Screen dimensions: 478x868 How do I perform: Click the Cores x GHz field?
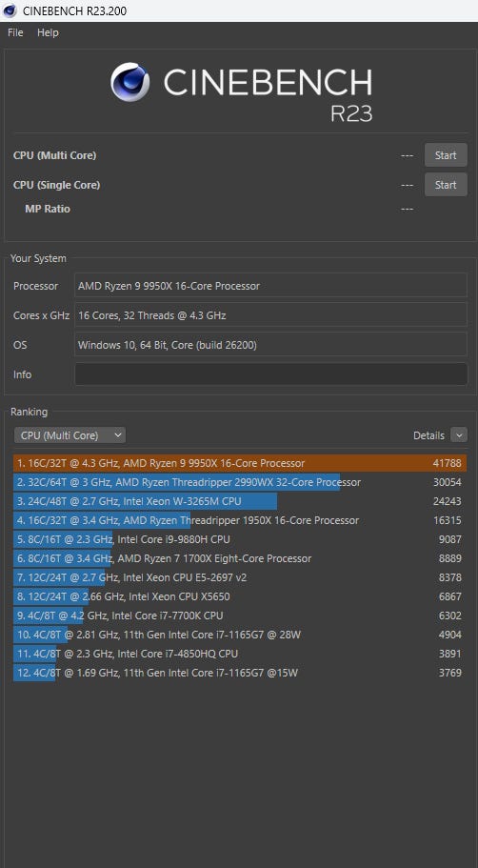click(x=271, y=315)
